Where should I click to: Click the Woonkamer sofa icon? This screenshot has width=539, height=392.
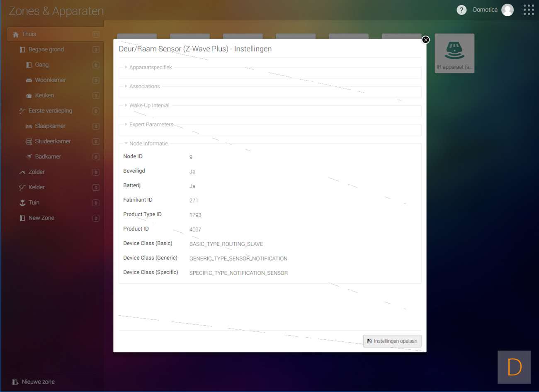[x=29, y=80]
